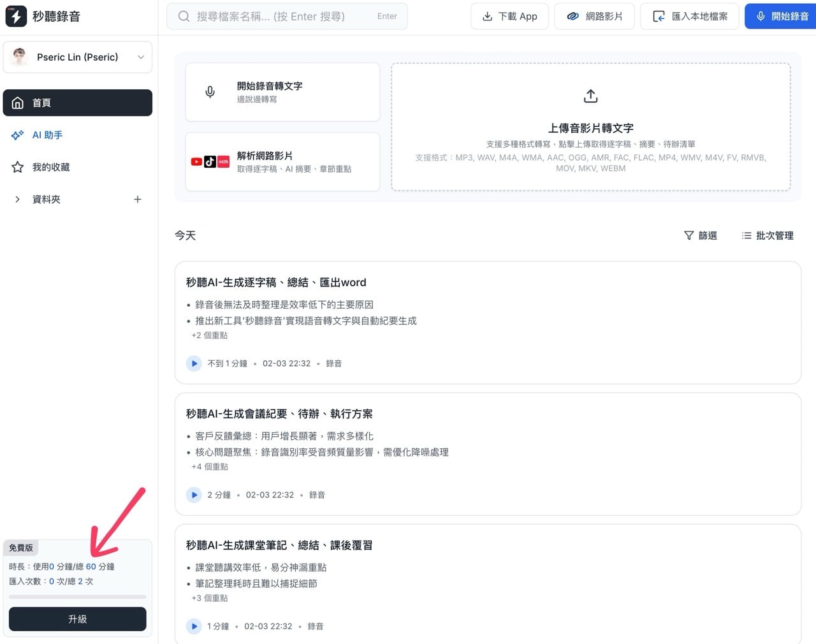Click the star icon next to 我的收藏
816x644 pixels.
click(x=18, y=167)
